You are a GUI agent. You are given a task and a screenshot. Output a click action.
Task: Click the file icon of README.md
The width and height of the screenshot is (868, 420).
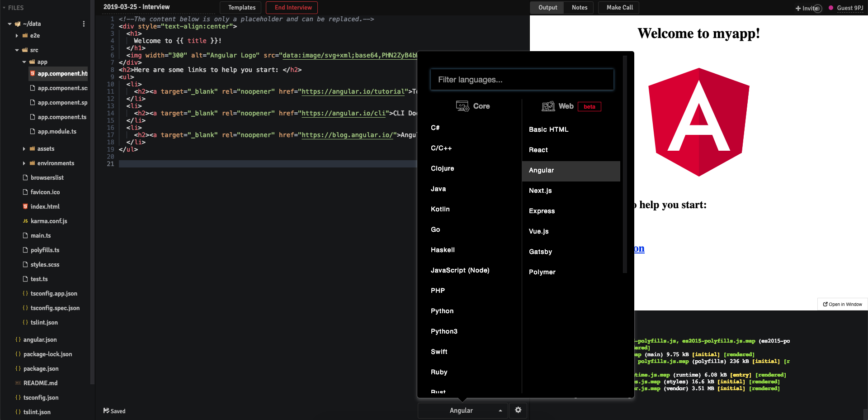[x=18, y=383]
